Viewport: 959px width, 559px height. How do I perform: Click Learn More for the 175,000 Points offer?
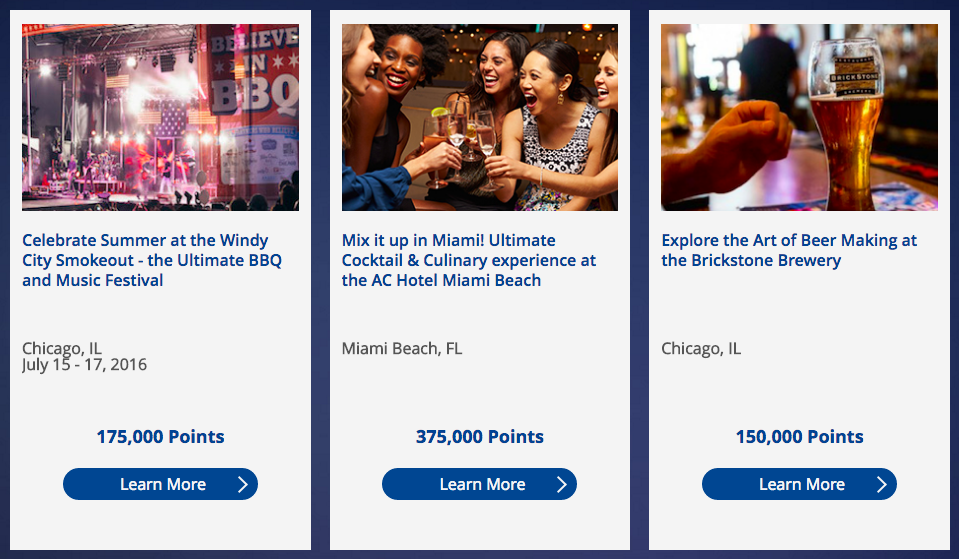point(160,484)
